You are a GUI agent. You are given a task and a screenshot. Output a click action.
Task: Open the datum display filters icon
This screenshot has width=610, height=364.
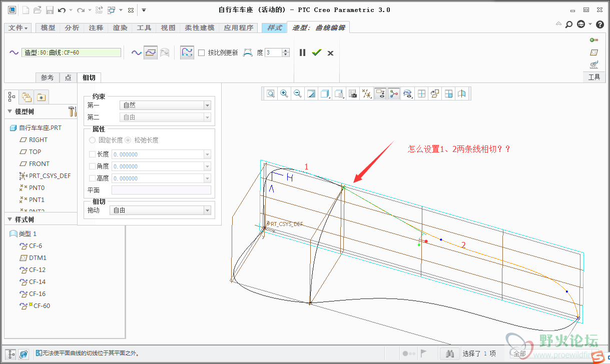click(x=367, y=93)
